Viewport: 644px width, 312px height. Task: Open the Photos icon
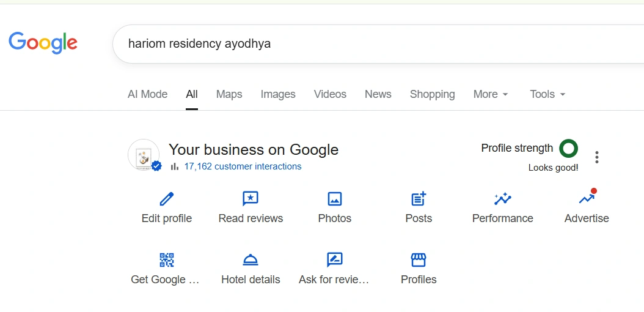335,199
